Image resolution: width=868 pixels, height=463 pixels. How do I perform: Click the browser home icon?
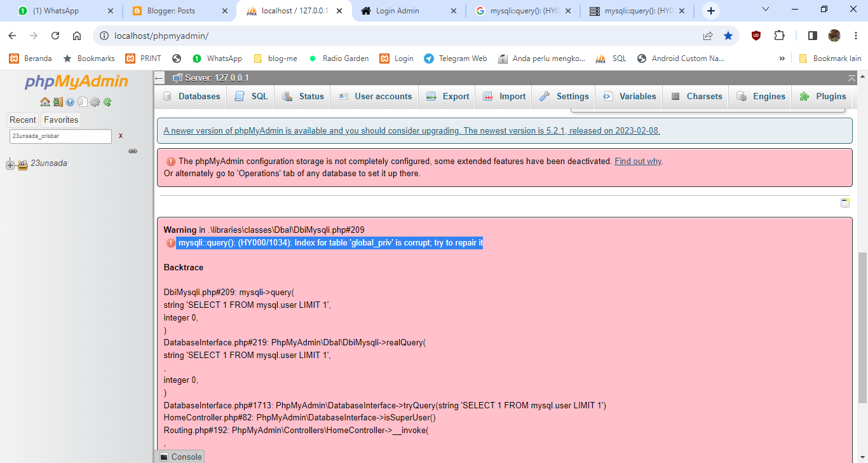pos(77,36)
